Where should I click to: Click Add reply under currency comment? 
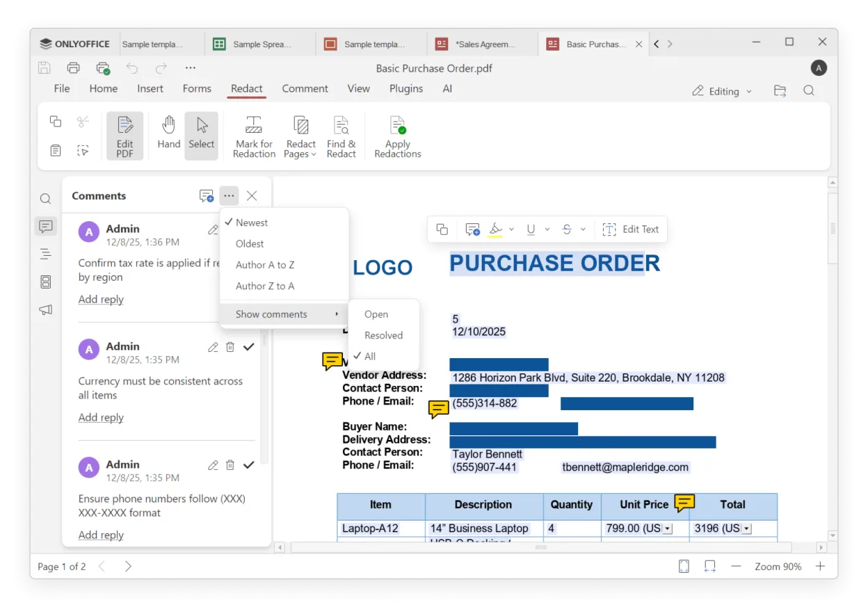pyautogui.click(x=101, y=417)
